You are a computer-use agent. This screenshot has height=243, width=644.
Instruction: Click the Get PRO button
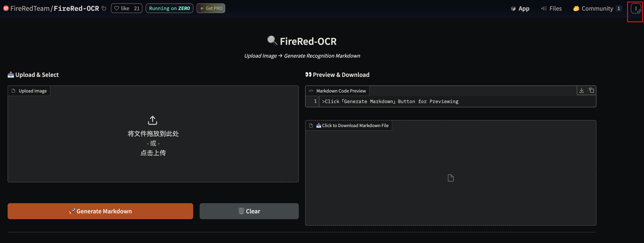click(211, 8)
